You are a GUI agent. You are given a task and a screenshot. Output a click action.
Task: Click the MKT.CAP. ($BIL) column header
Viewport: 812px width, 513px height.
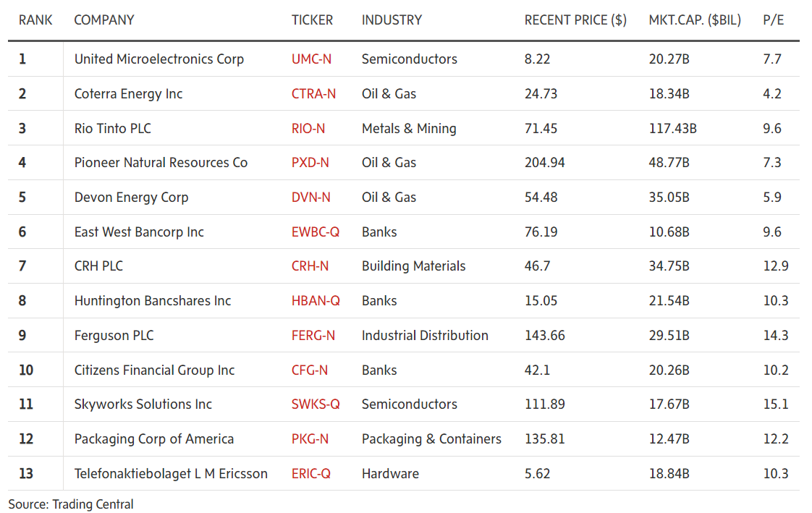point(695,20)
